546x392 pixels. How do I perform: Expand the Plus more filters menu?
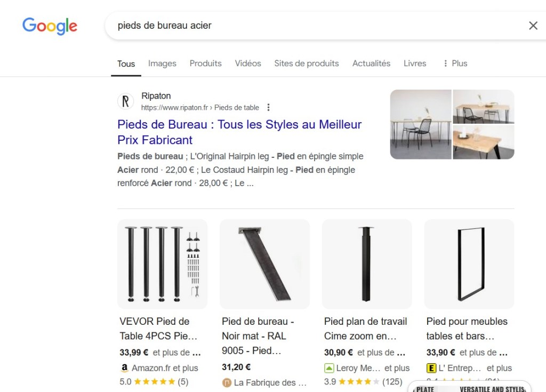[454, 63]
